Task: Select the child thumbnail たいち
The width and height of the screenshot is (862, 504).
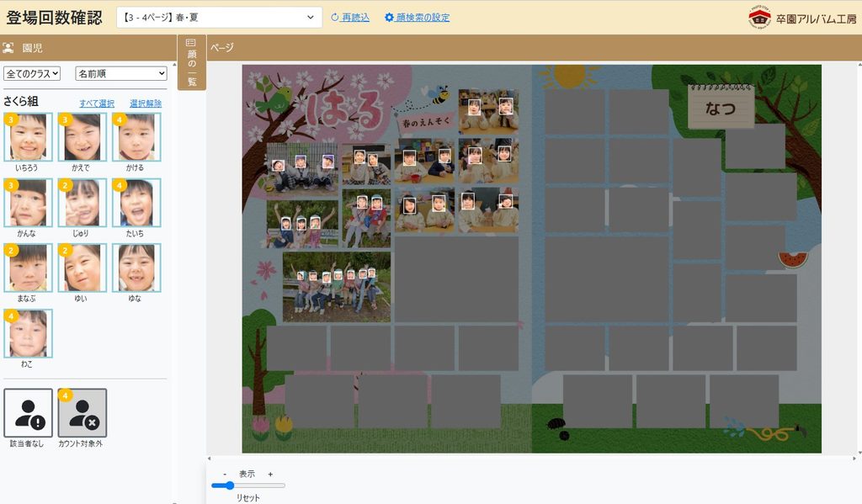Action: click(x=137, y=203)
